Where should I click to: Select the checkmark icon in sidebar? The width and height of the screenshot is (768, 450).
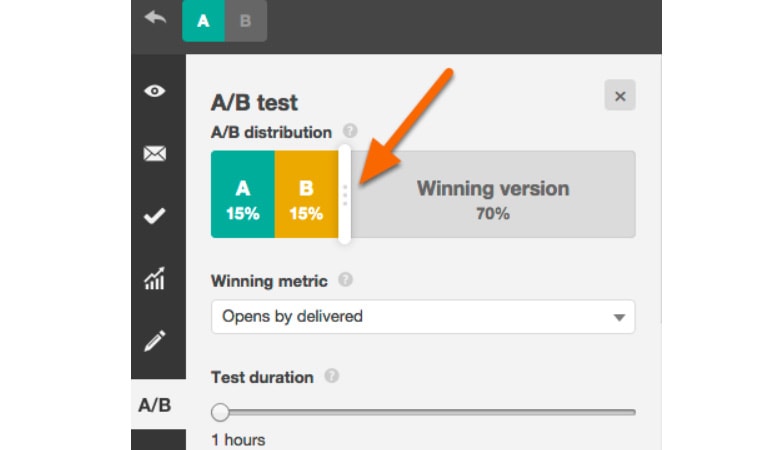click(x=155, y=216)
